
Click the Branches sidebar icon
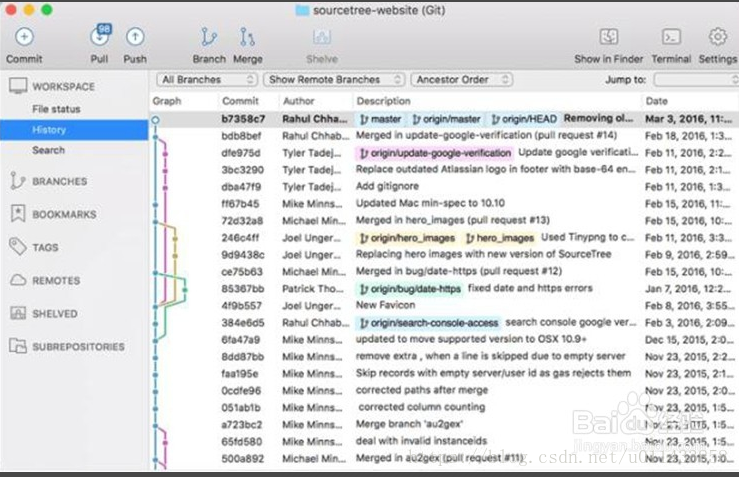pyautogui.click(x=17, y=181)
